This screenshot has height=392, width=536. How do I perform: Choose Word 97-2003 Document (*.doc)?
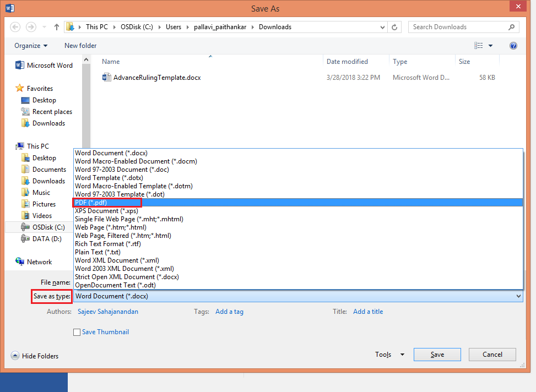(x=298, y=170)
